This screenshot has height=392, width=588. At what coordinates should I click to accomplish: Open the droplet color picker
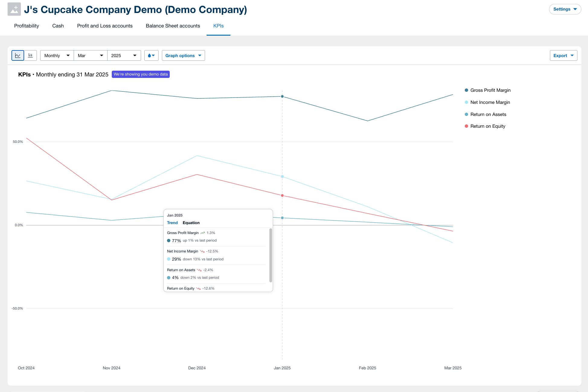pos(151,55)
